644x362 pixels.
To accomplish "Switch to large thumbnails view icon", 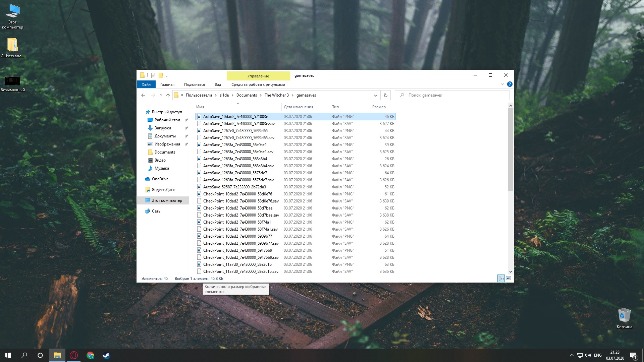I will click(x=508, y=278).
